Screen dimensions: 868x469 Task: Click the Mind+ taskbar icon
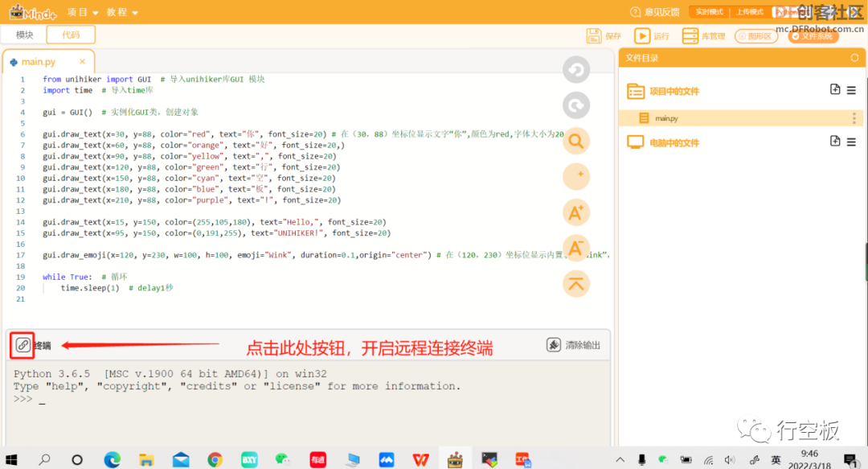pos(455,459)
